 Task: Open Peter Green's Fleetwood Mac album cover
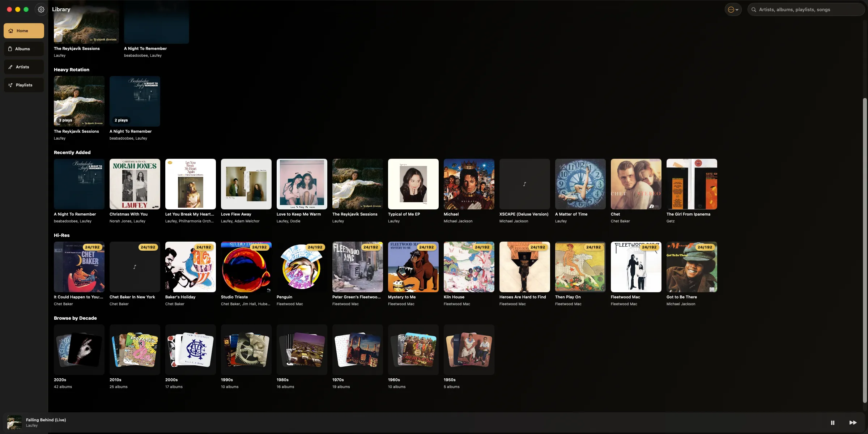pos(358,267)
